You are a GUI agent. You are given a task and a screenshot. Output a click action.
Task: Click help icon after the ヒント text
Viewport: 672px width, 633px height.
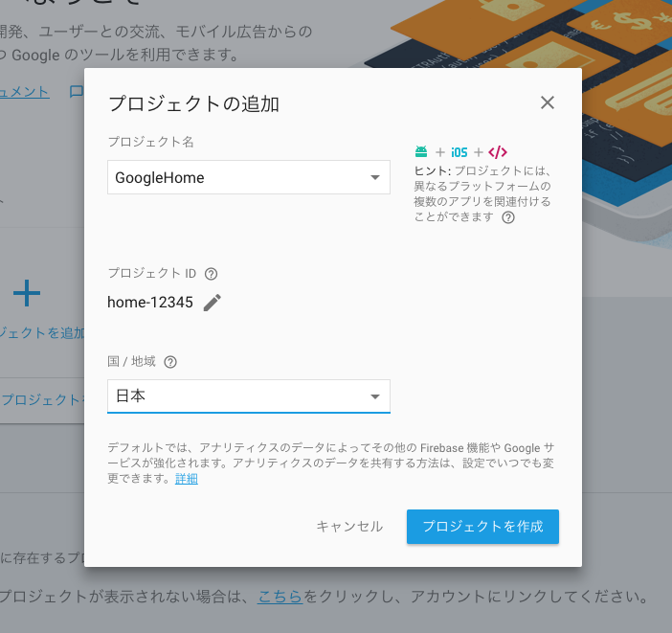click(x=508, y=217)
